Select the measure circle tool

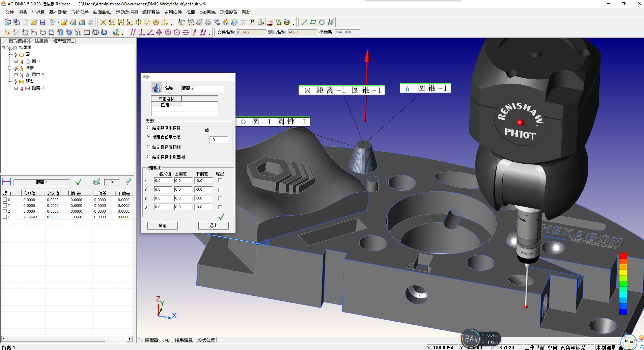(25, 32)
